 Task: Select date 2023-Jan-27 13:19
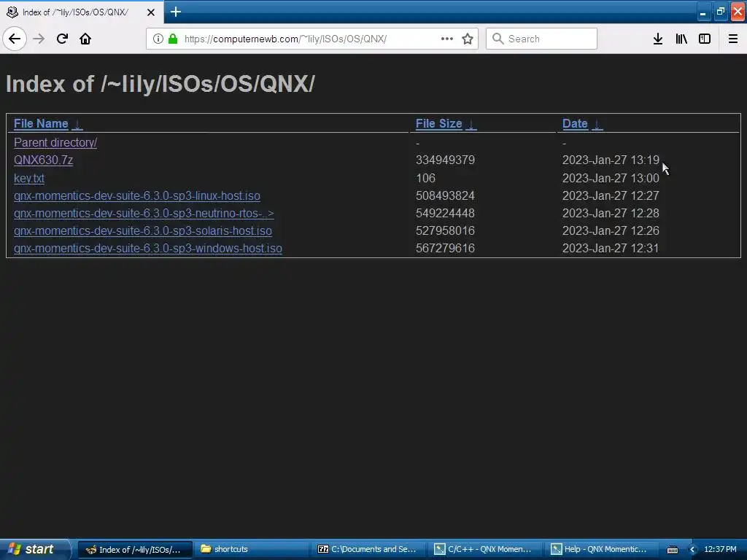coord(611,160)
